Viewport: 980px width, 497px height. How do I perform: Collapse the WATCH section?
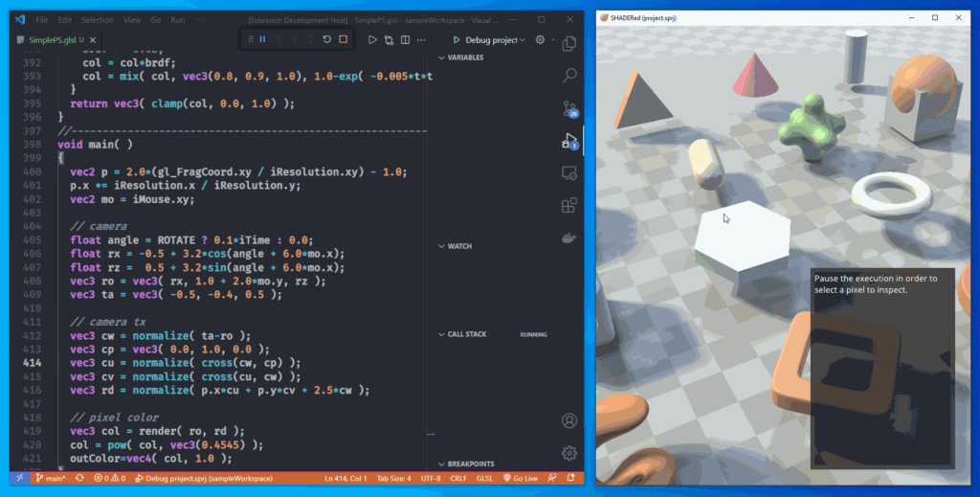click(x=459, y=246)
